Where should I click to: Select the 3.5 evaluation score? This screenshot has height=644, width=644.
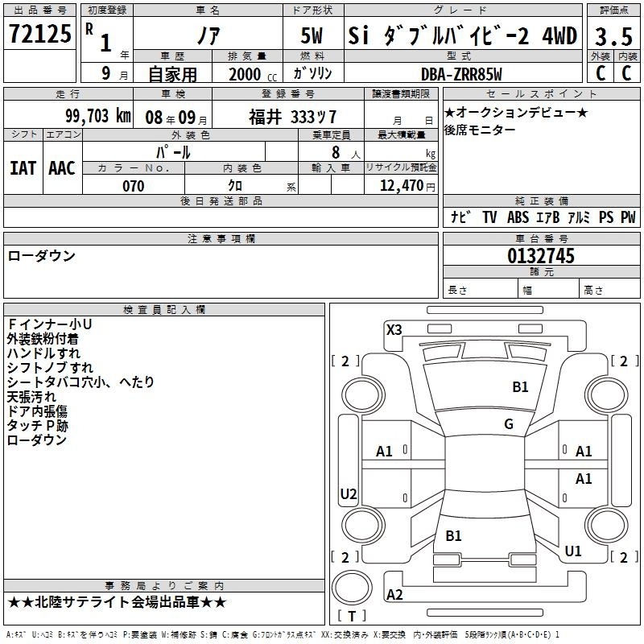613,37
